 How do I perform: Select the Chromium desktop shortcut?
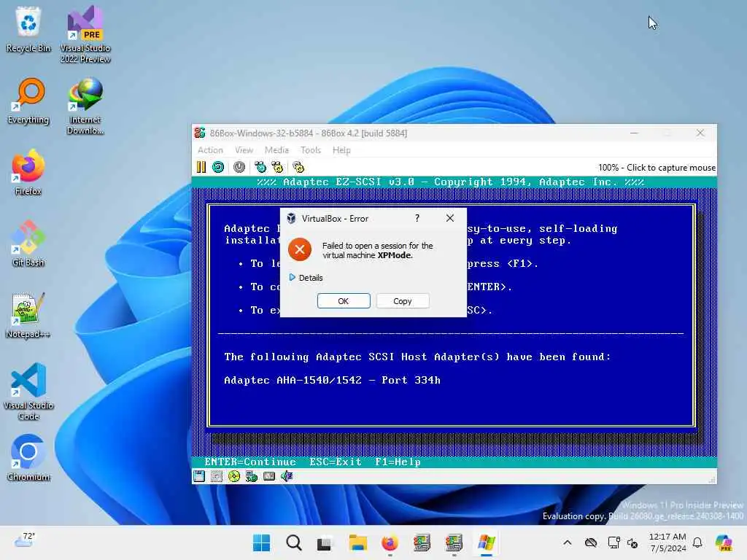tap(28, 458)
